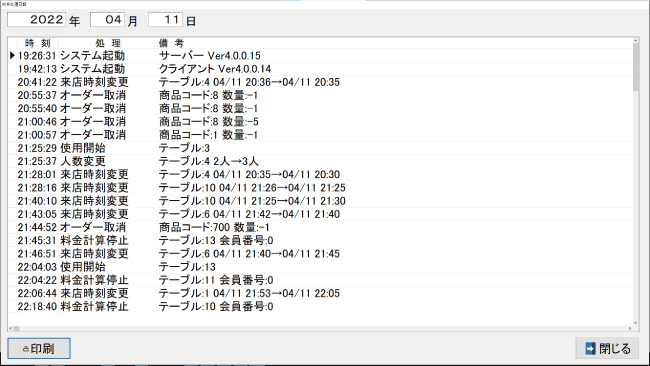This screenshot has width=650, height=366.
Task: Select the 21:25:29 使用開始 row
Action: coord(320,148)
